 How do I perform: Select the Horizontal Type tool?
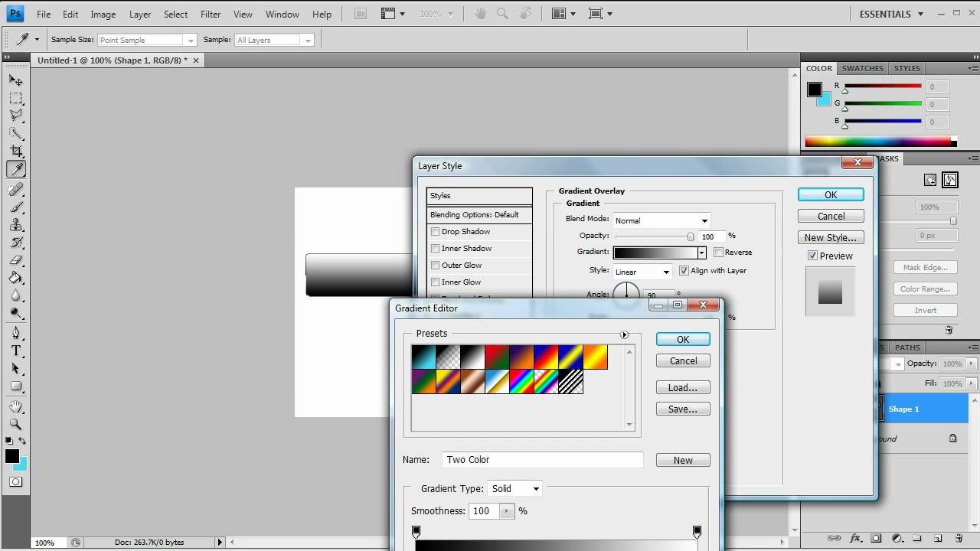coord(16,350)
